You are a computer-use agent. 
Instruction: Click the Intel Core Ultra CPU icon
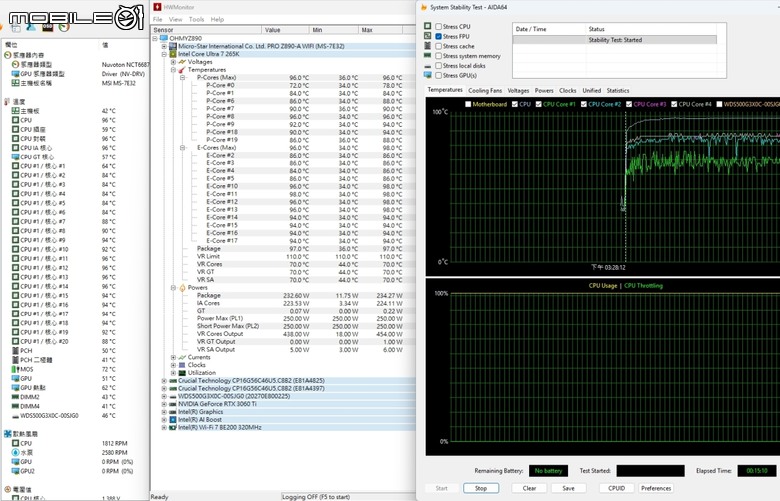pyautogui.click(x=173, y=54)
